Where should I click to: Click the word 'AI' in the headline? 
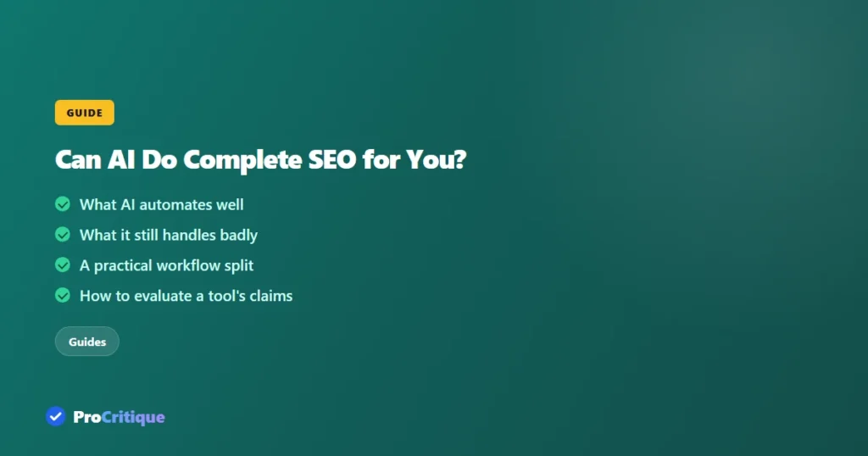click(x=121, y=160)
